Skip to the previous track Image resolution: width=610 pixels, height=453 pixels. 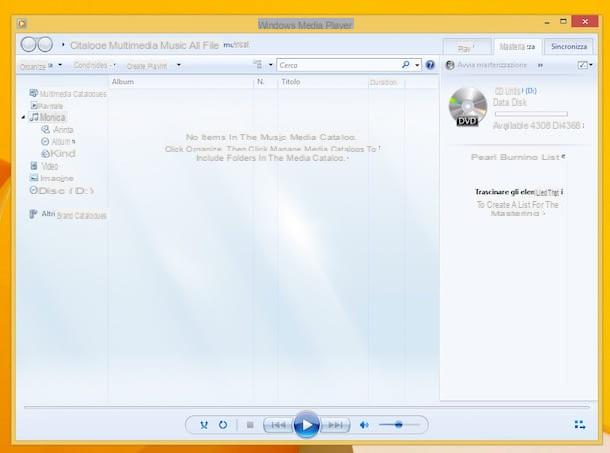click(278, 425)
